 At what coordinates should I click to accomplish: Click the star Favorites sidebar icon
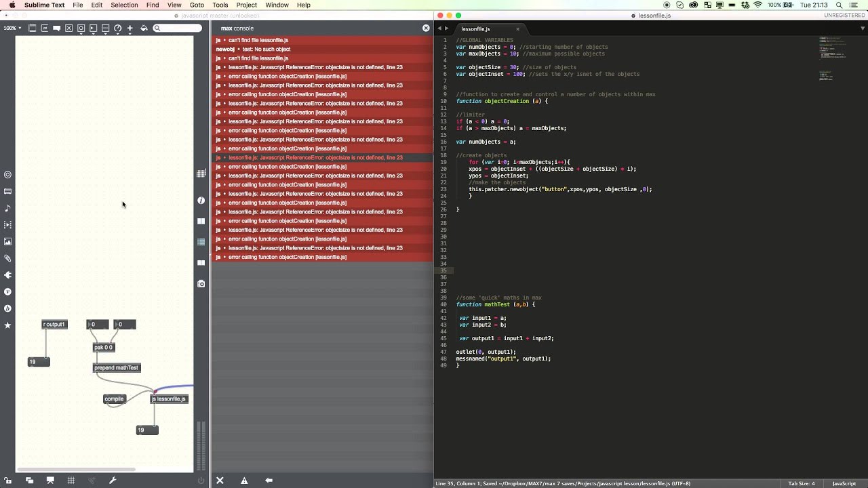point(7,325)
